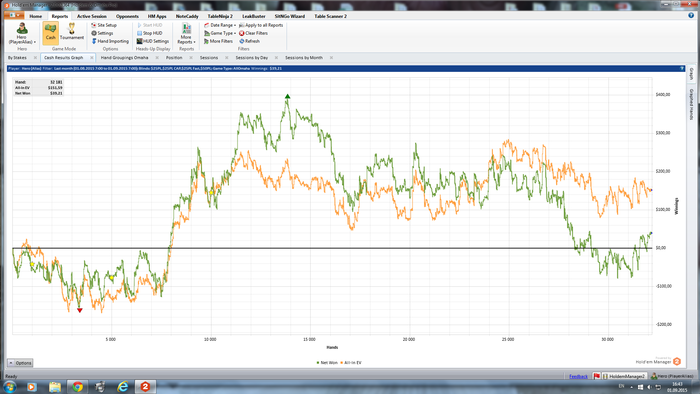Screen dimensions: 700x394
Task: Toggle Net Won legend series
Action: [327, 363]
